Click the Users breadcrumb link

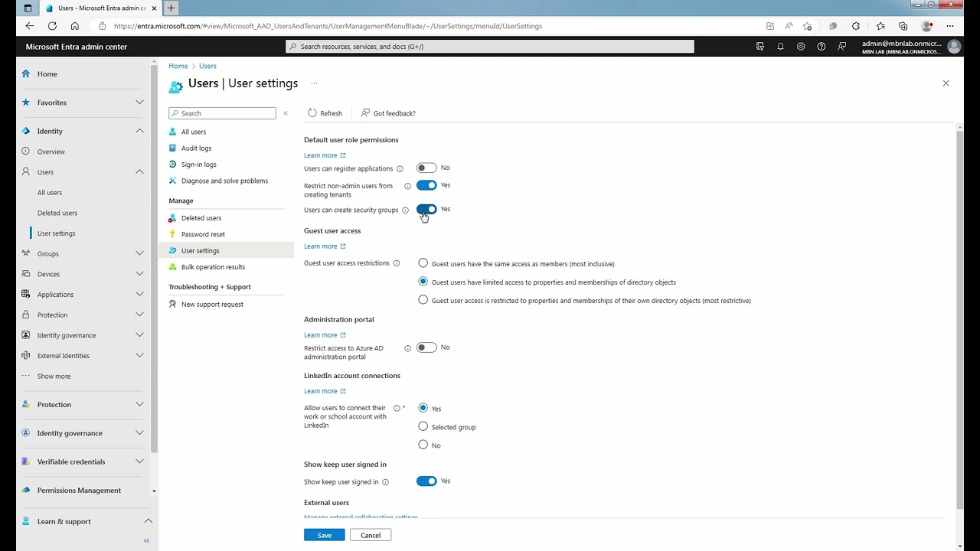pyautogui.click(x=207, y=67)
